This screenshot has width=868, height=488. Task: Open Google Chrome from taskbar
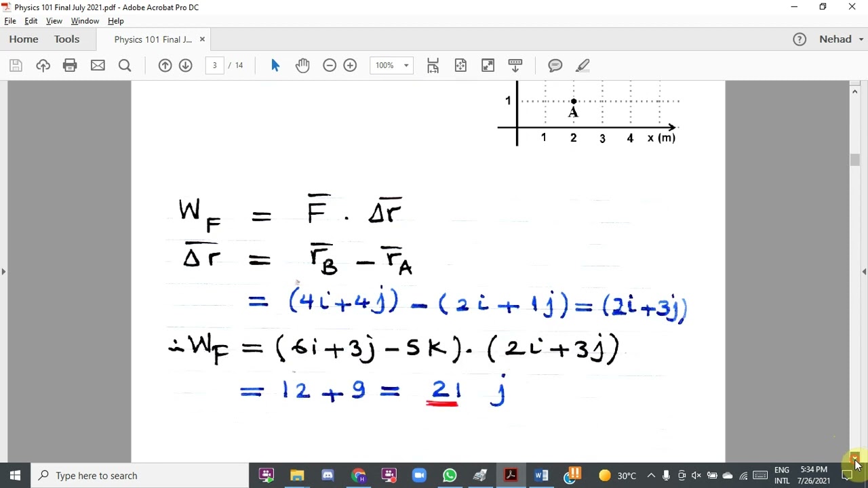click(x=358, y=475)
